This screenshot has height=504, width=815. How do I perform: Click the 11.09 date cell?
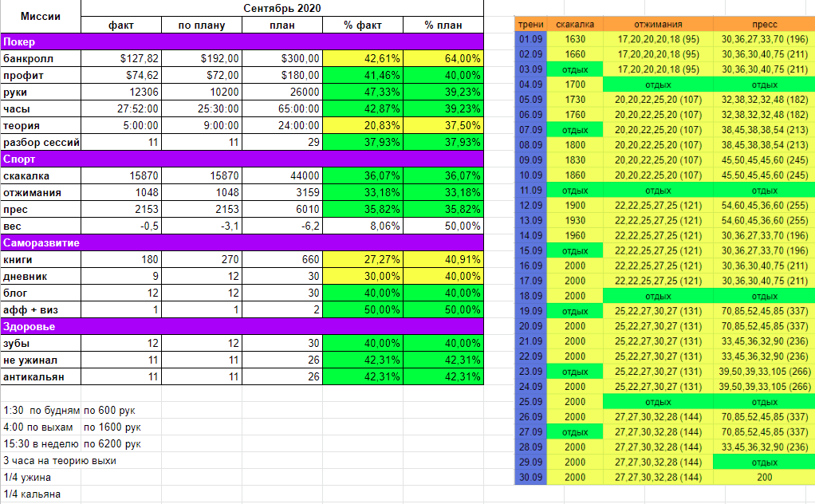[530, 190]
